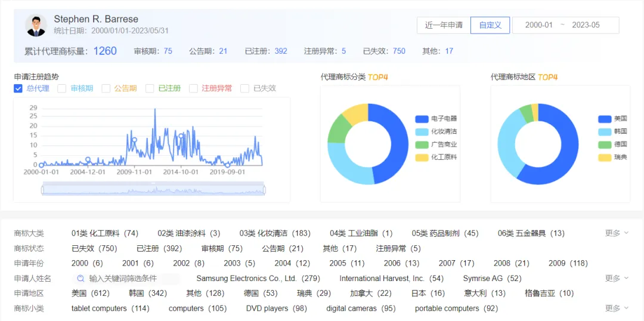Select application year 2000 (6)
The image size is (644, 321).
87,263
